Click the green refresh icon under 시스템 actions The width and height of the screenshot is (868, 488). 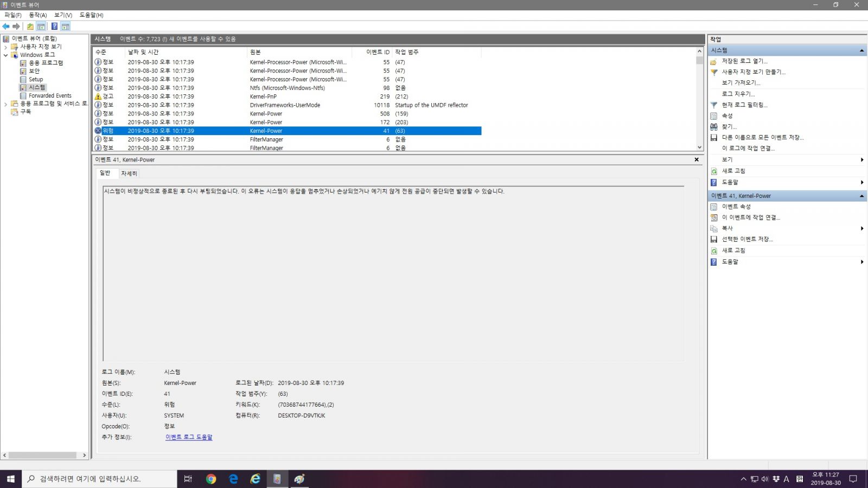714,171
